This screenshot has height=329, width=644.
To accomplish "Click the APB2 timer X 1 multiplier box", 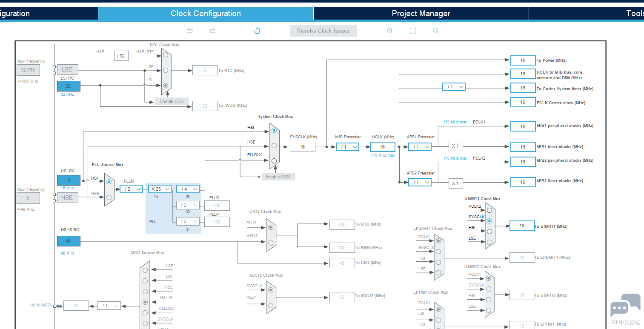I will pyautogui.click(x=455, y=183).
